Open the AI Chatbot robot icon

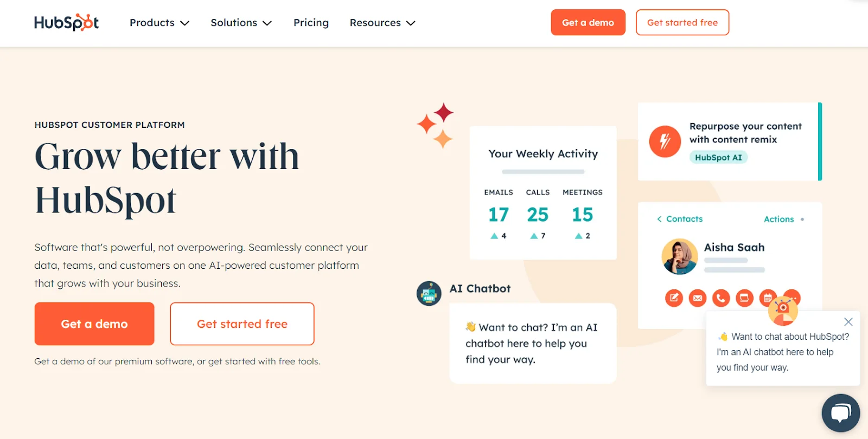pyautogui.click(x=429, y=293)
